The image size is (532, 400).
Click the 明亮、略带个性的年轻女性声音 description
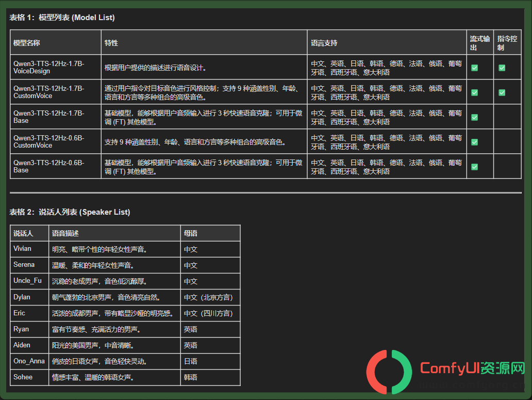pyautogui.click(x=99, y=249)
